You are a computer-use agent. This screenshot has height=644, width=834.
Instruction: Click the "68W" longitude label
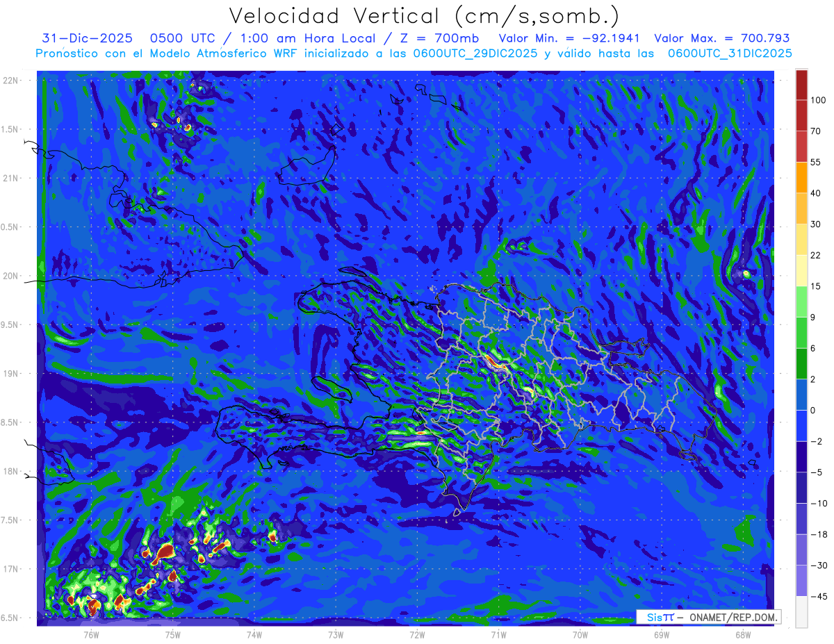click(x=743, y=634)
